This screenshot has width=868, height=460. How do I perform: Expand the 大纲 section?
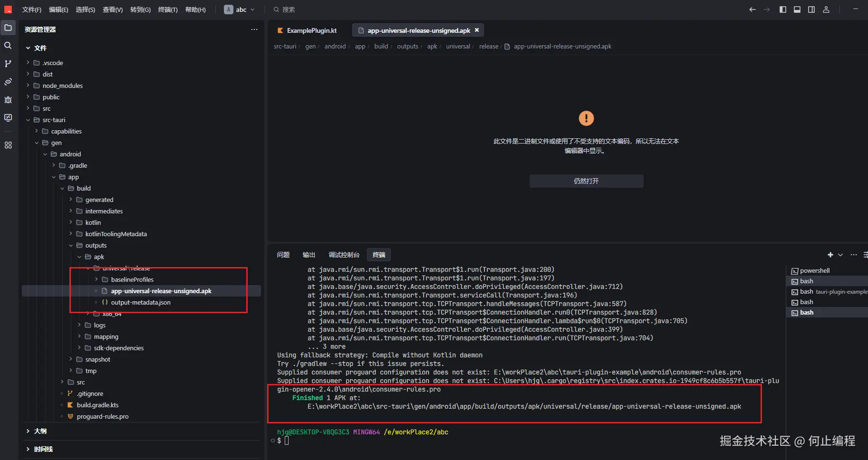pos(28,431)
